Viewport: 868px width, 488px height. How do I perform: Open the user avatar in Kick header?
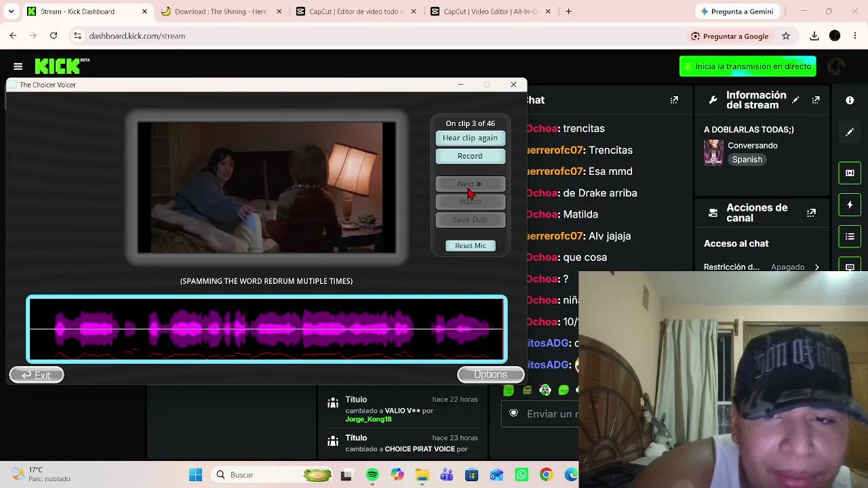(836, 66)
